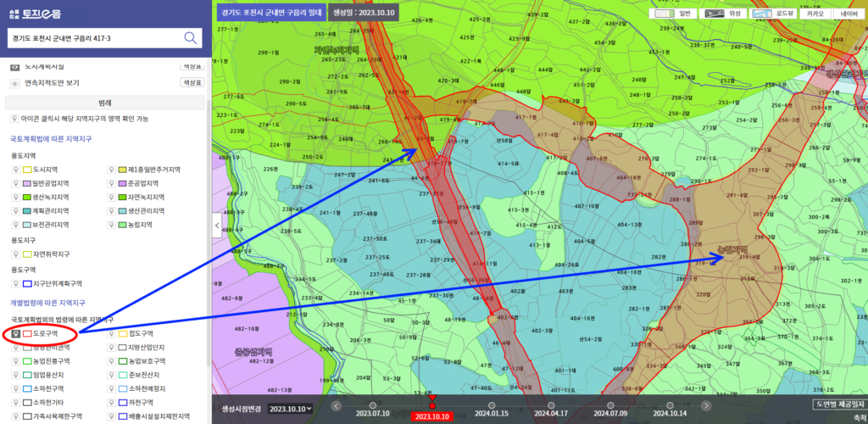Open the 생성시점변경 date dropdown

[x=291, y=409]
